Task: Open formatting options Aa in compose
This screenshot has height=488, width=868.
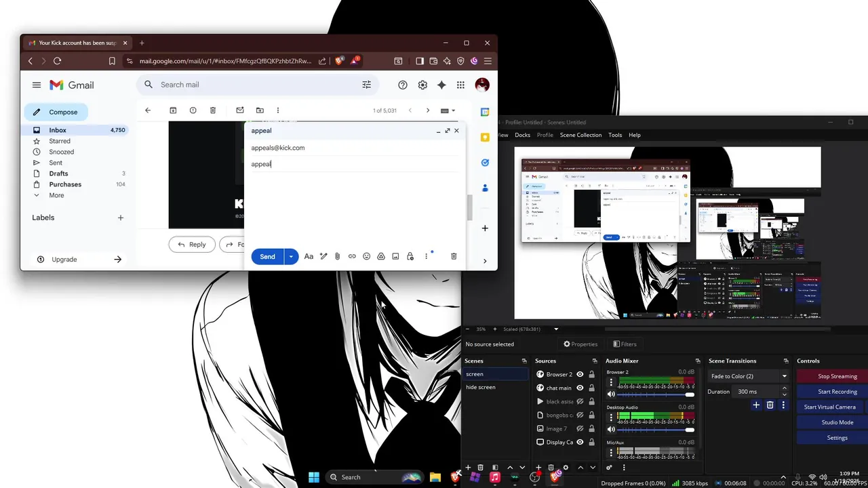Action: tap(309, 256)
